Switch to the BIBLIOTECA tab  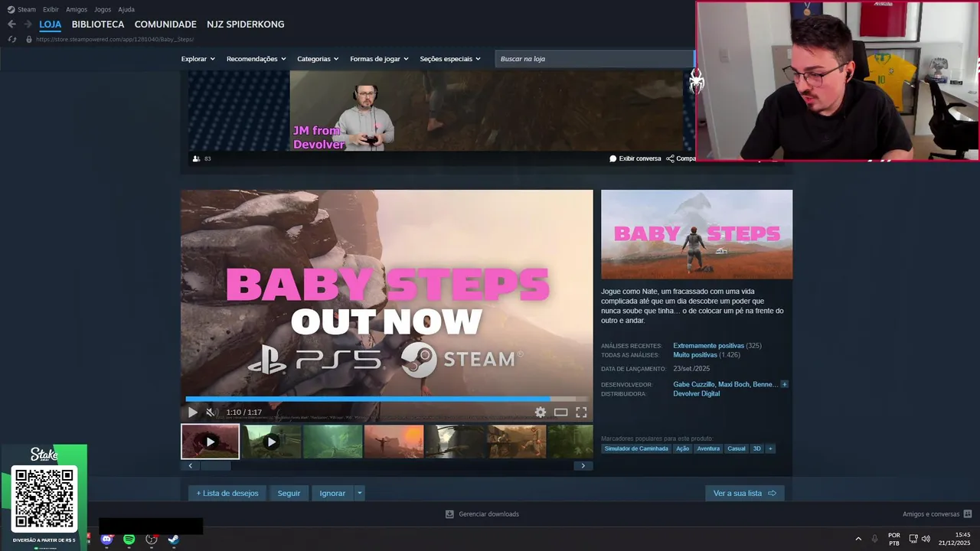click(x=98, y=24)
